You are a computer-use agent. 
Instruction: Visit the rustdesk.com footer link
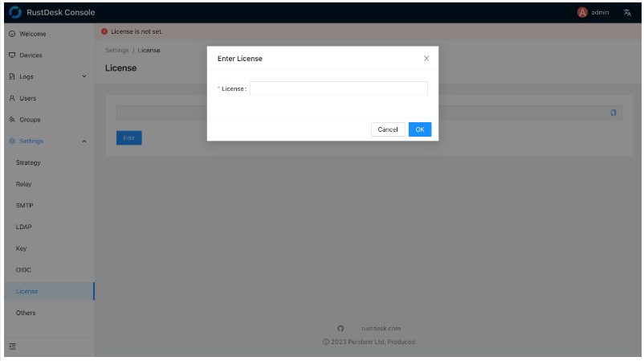click(381, 329)
